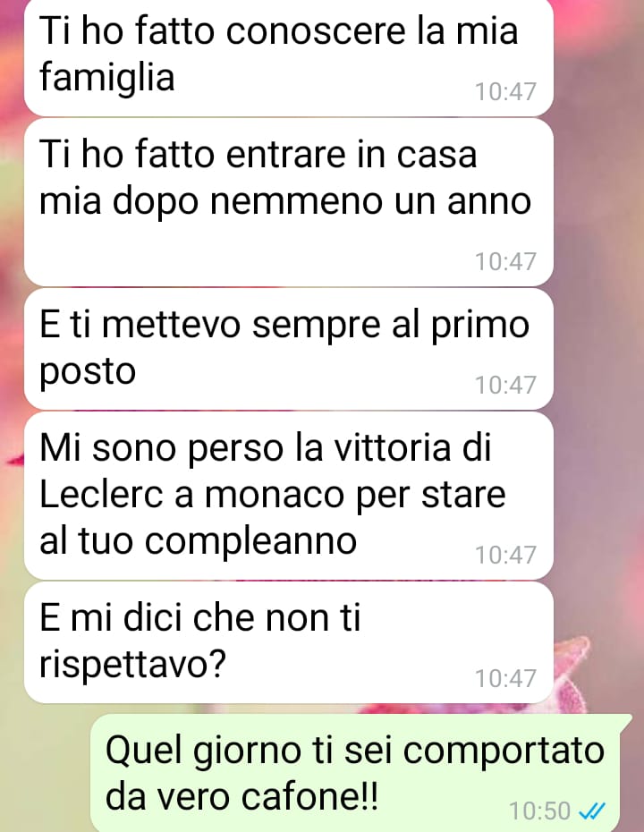Click the 10:47 timestamp under 'nemmeno un anno'
Screen dimensions: 644x832
click(505, 261)
